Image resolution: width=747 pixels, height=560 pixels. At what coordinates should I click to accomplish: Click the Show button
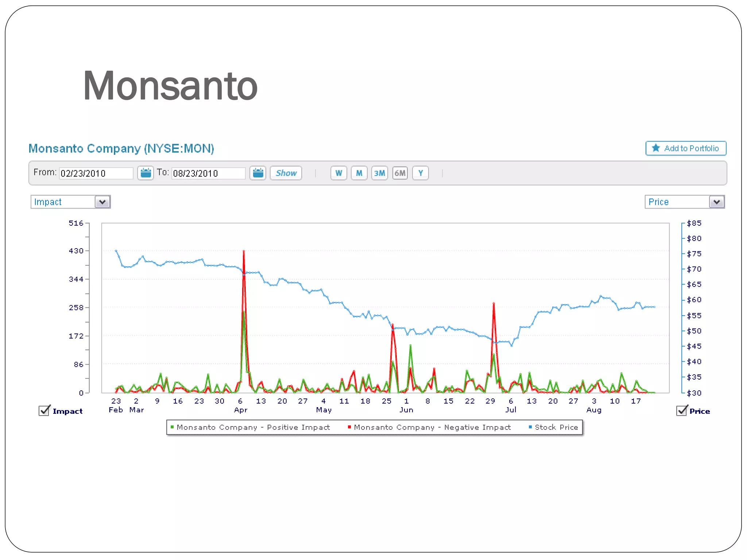286,173
